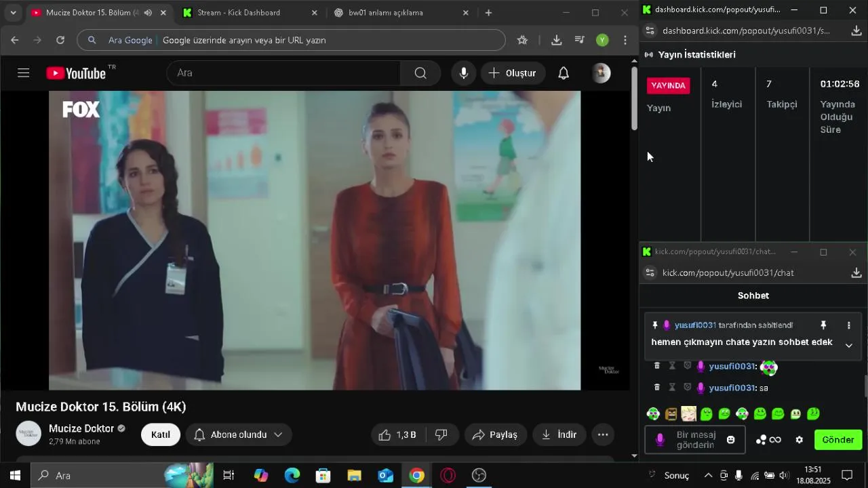
Task: Share the video with Paylaş
Action: [496, 434]
